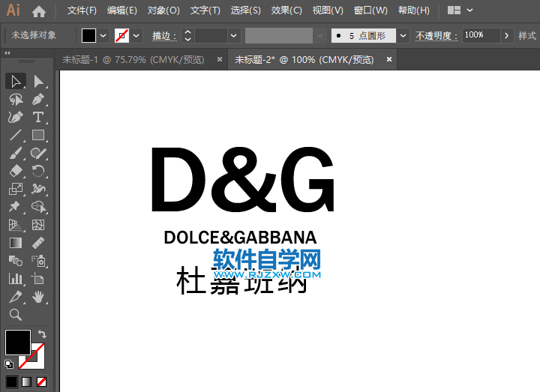Click the large black Fill box in toolbar
The image size is (540, 392).
click(x=18, y=342)
